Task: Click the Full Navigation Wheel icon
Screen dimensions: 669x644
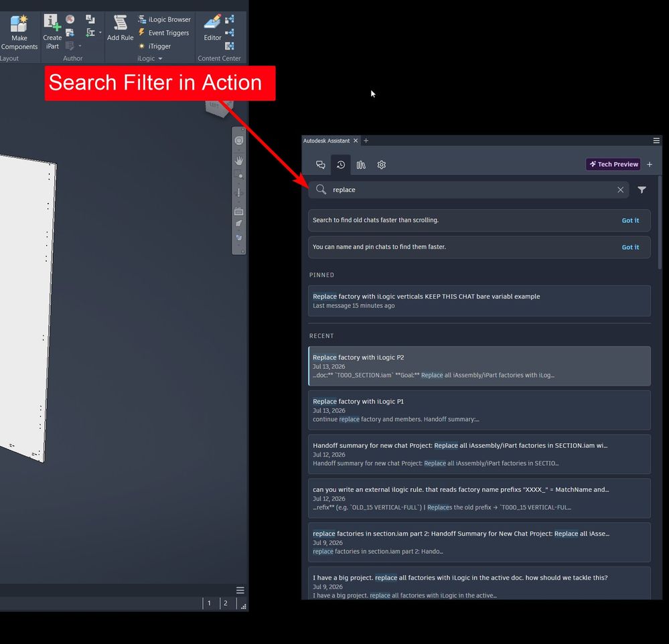Action: 239,141
